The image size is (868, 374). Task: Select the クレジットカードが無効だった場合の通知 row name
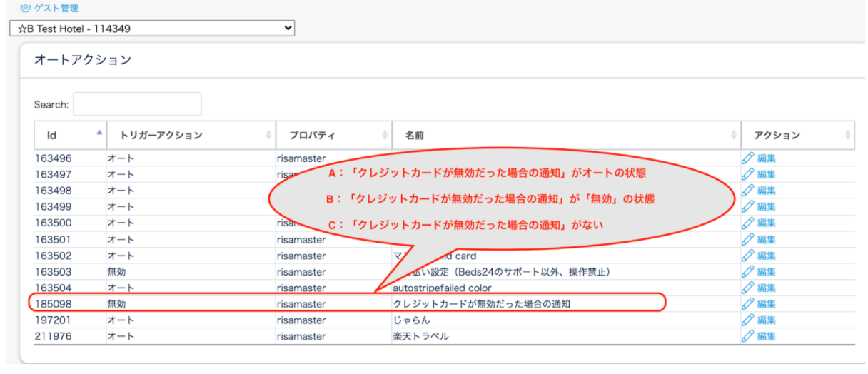click(482, 304)
